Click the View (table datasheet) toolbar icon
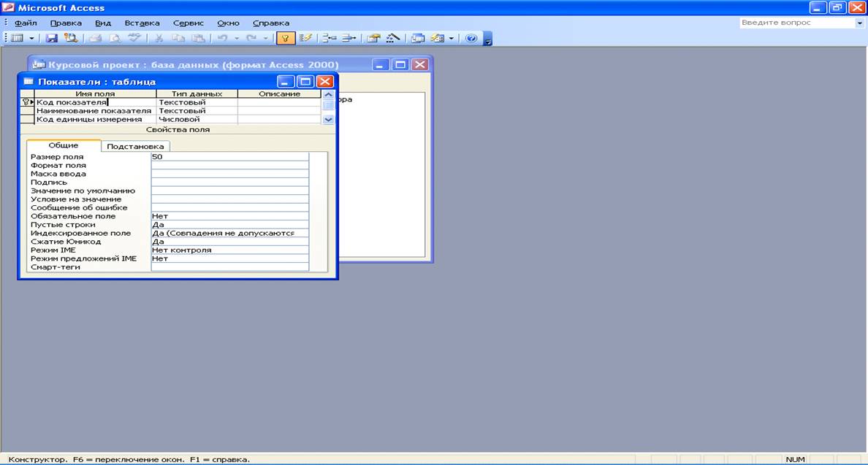This screenshot has width=868, height=465. click(x=17, y=38)
